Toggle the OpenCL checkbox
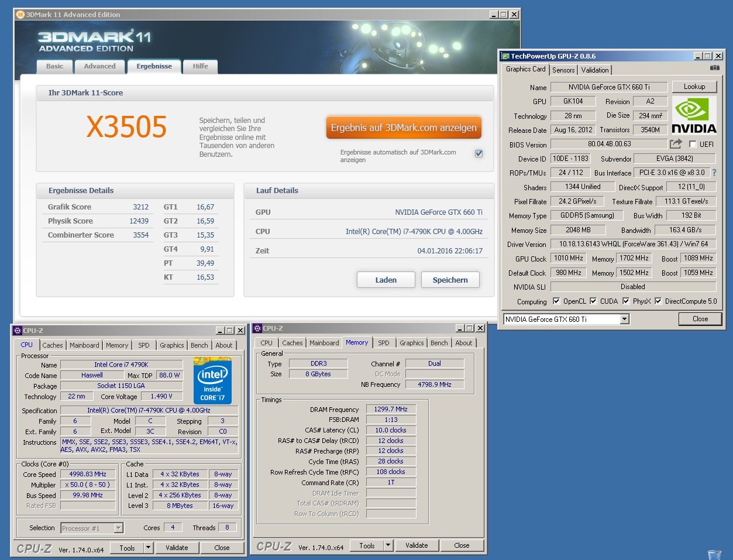Screen dimensions: 733x560 556,301
